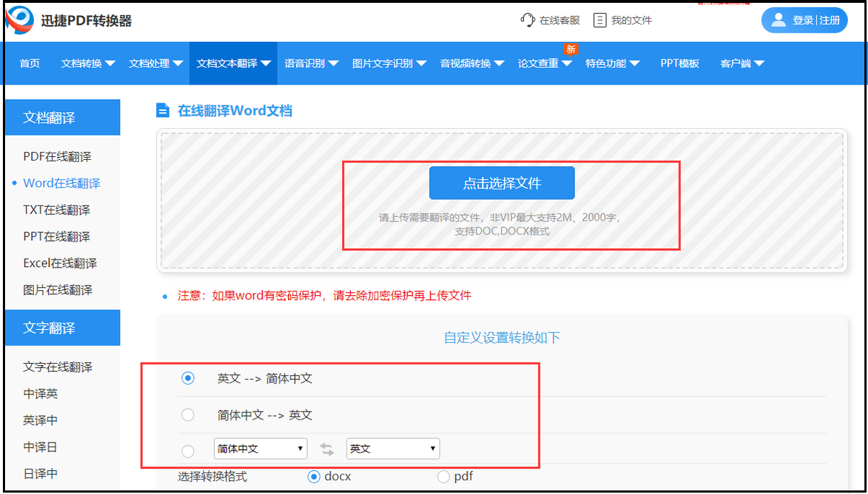
Task: Click the upload size limit hint text
Action: [501, 224]
